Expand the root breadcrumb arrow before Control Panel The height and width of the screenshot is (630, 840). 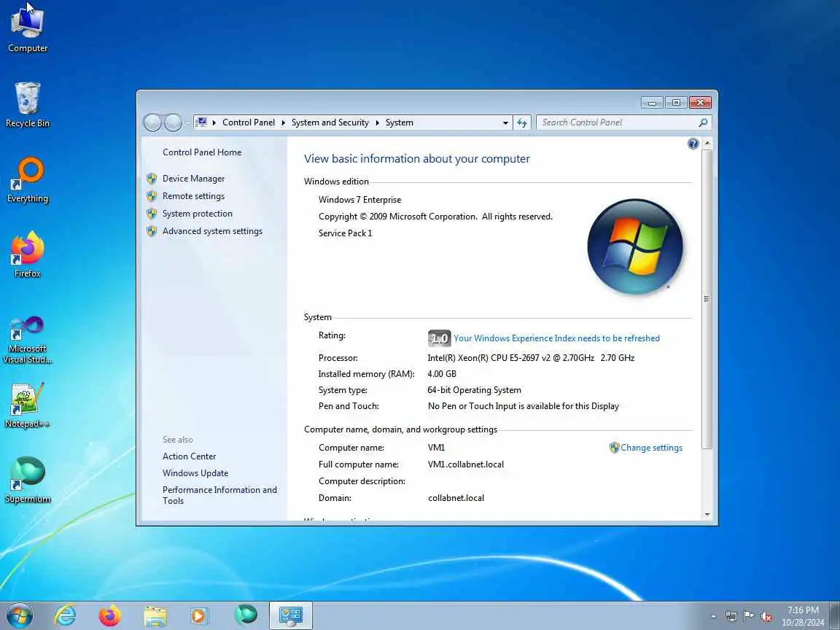214,122
